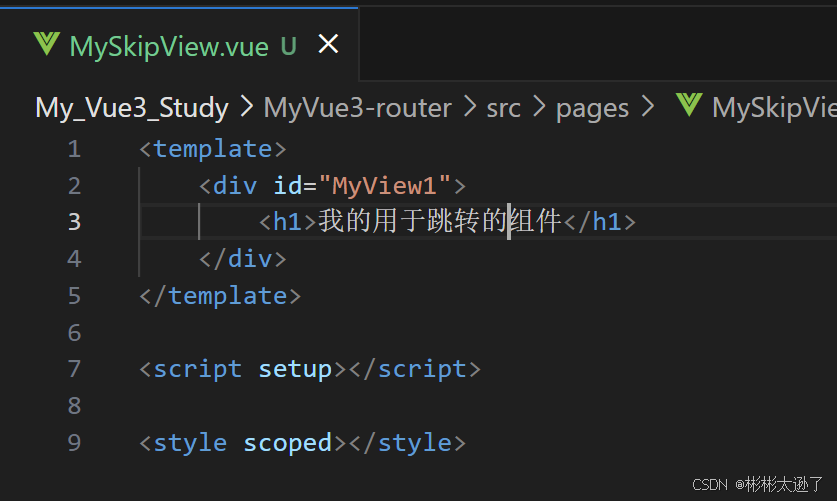Open the src breadcrumb segment
This screenshot has width=837, height=501.
(x=503, y=108)
